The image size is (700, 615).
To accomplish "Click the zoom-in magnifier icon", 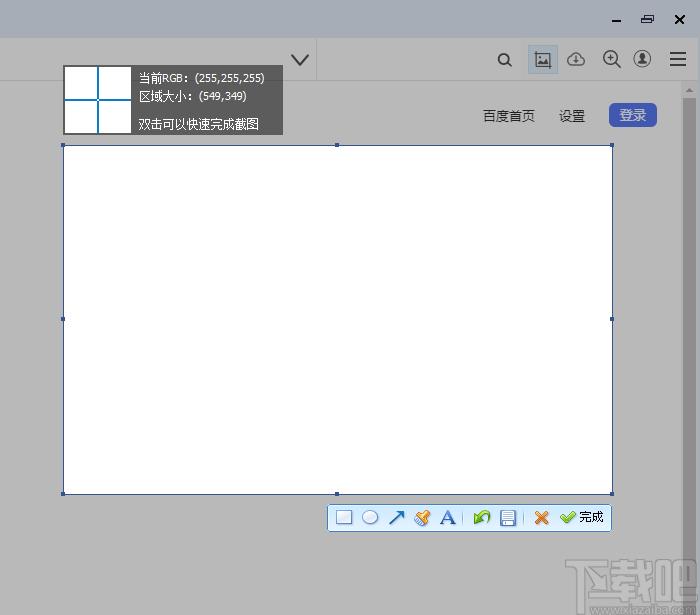I will [x=612, y=59].
